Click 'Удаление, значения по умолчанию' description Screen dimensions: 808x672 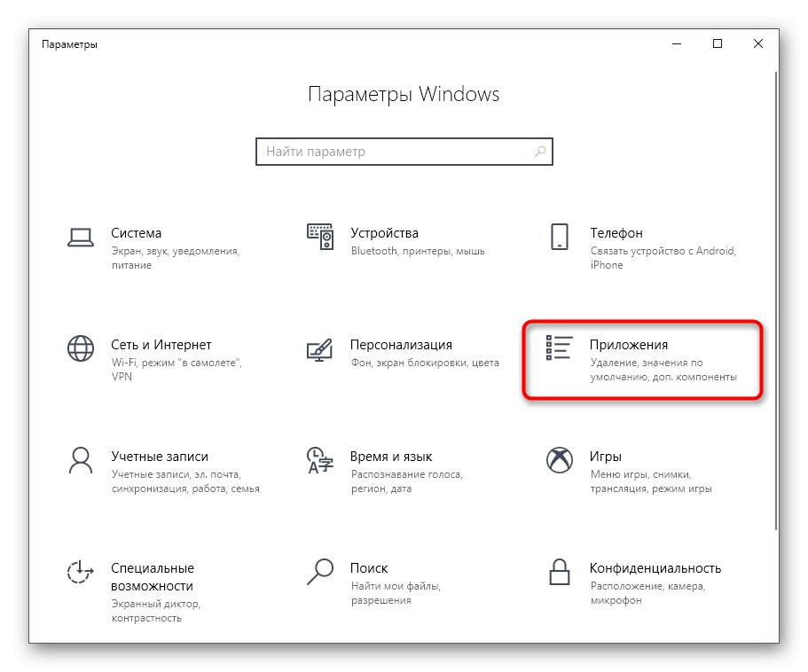pyautogui.click(x=663, y=370)
